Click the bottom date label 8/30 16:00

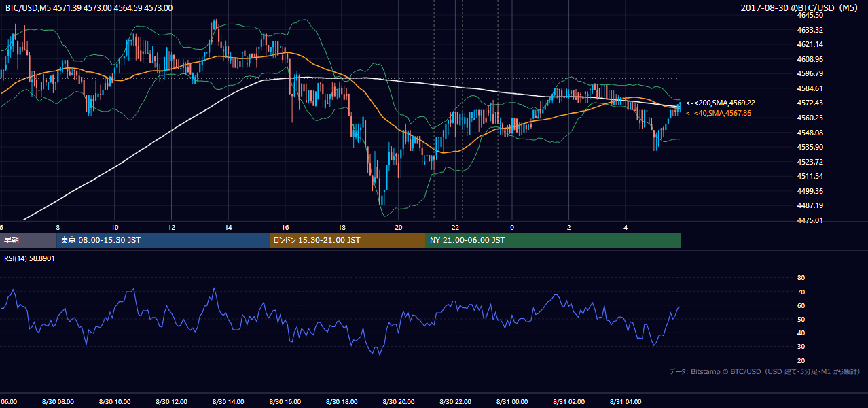(x=285, y=402)
